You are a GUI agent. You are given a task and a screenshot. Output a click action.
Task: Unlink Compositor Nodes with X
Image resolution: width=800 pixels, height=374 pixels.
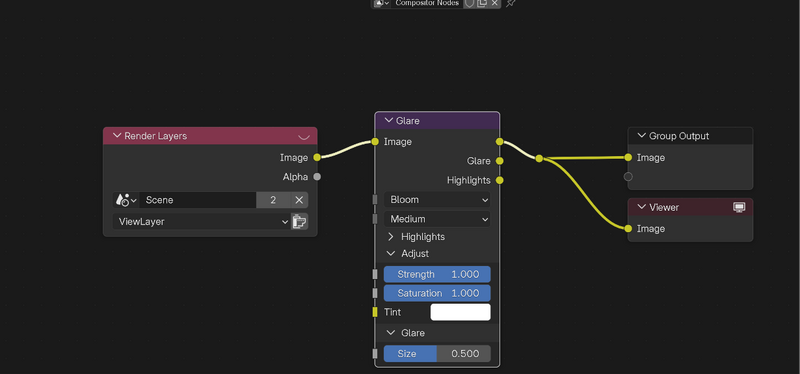point(494,3)
